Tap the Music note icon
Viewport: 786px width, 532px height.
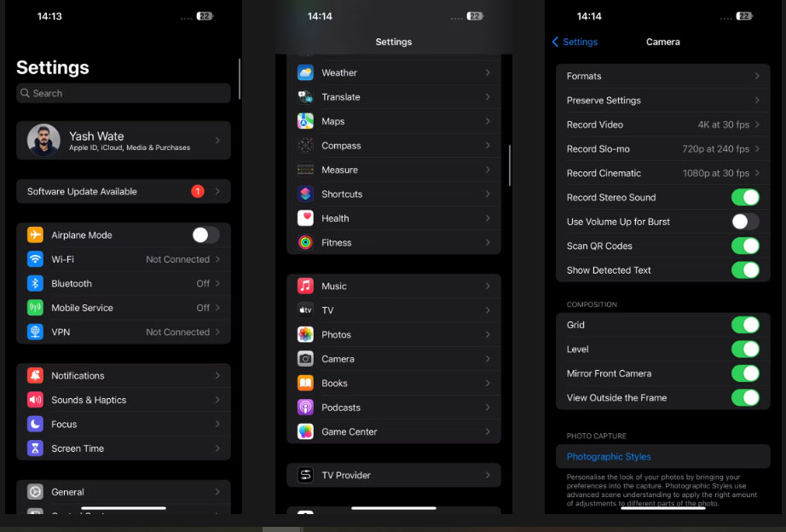pyautogui.click(x=305, y=286)
